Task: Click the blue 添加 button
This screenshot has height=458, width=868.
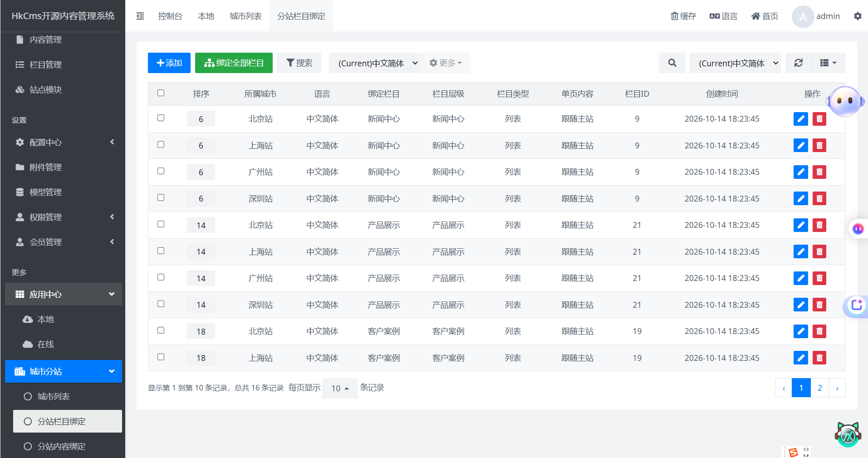Action: (169, 63)
